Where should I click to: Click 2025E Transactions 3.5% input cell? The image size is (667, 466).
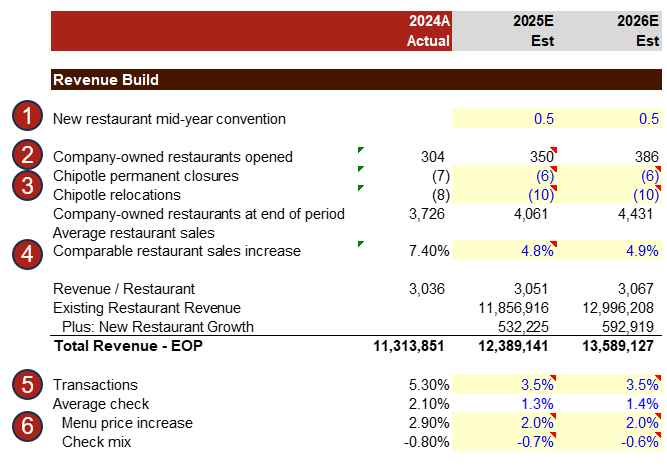tap(504, 385)
